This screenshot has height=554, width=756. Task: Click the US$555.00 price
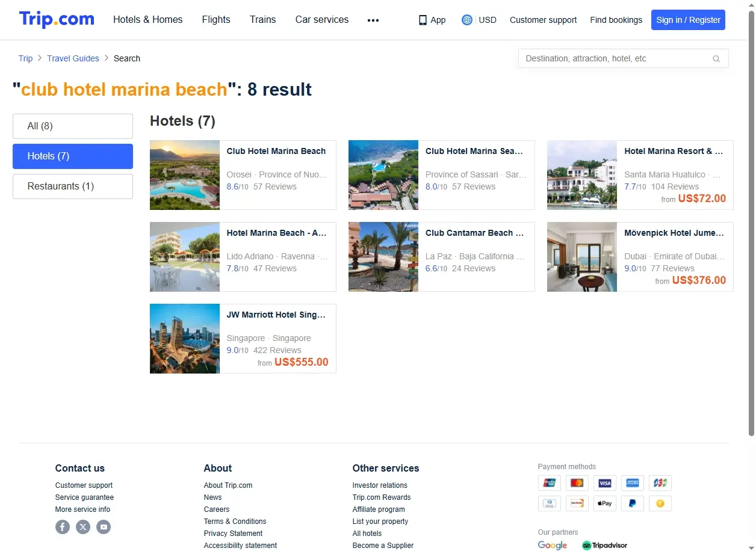point(302,362)
